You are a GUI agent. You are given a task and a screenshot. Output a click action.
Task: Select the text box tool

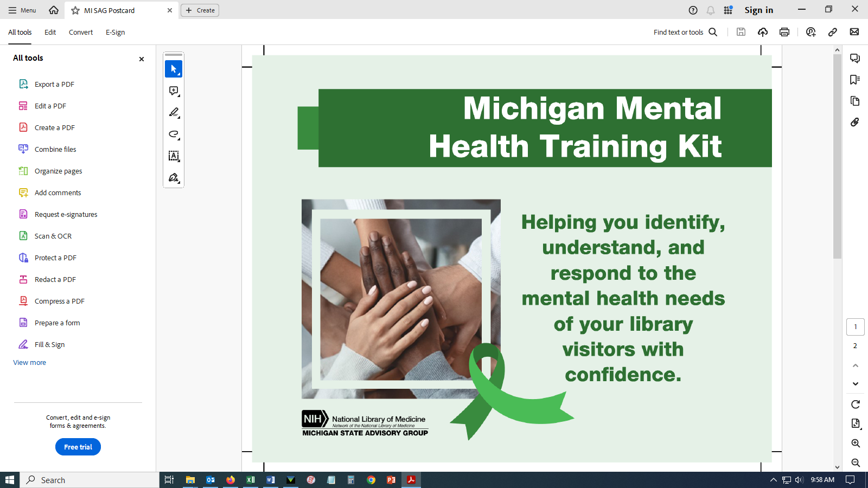174,156
